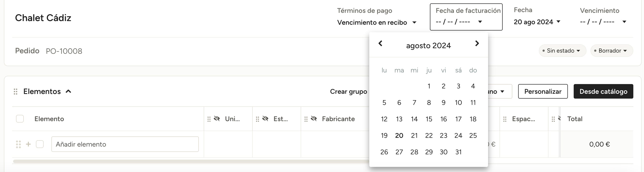
Task: Tick the checkbox in the new element row
Action: coord(40,144)
